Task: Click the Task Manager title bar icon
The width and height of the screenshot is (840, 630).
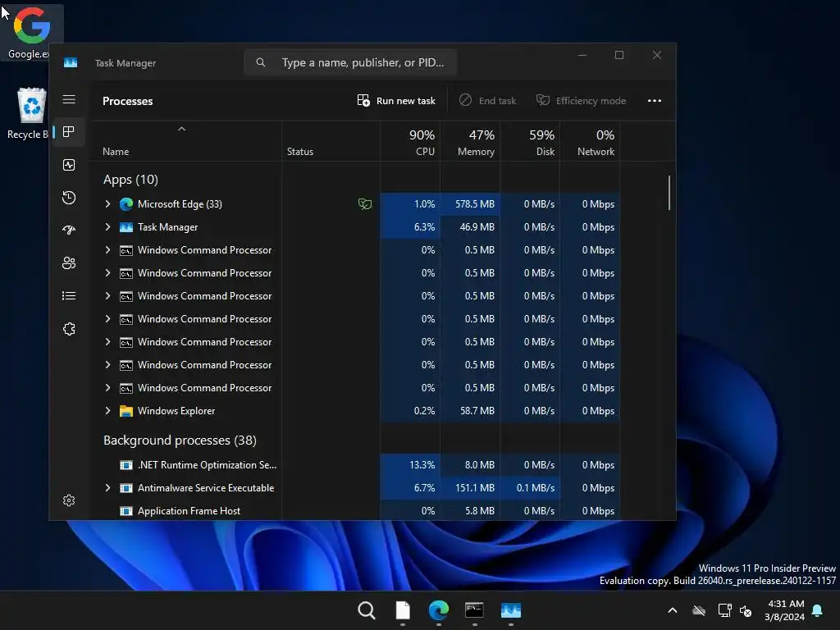Action: tap(71, 62)
